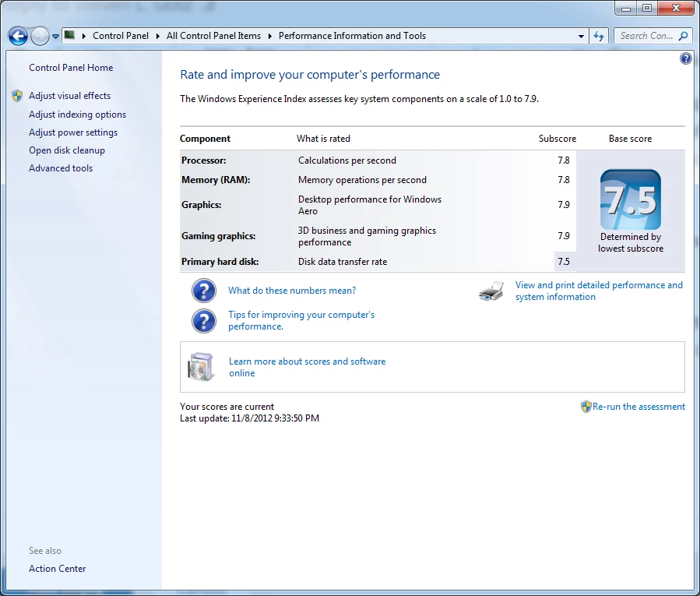Open Adjust indexing options
The height and width of the screenshot is (596, 700).
click(78, 115)
